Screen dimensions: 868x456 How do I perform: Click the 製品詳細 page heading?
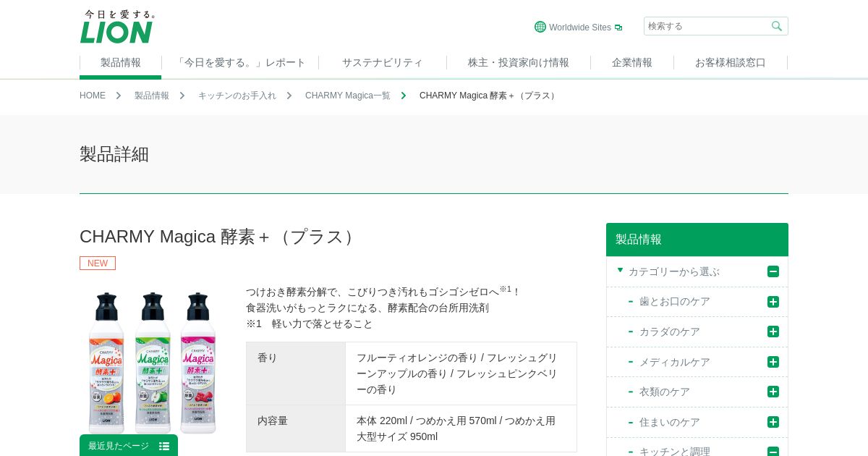(x=114, y=154)
